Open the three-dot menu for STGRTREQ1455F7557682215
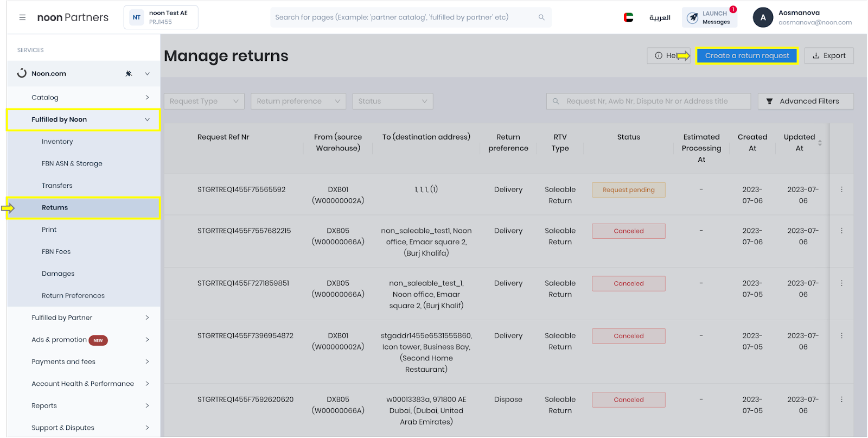This screenshot has width=868, height=438. coord(841,231)
